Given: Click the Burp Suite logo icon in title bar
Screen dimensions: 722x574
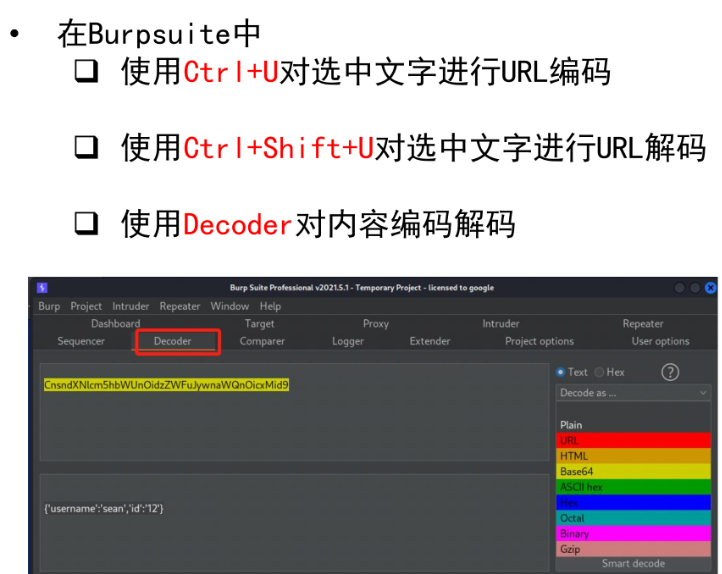Looking at the screenshot, I should coord(42,288).
